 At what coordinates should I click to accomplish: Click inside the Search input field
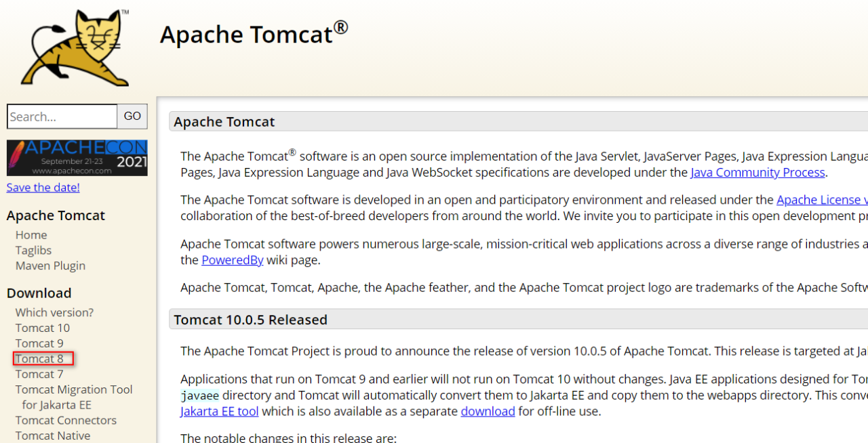(x=62, y=117)
